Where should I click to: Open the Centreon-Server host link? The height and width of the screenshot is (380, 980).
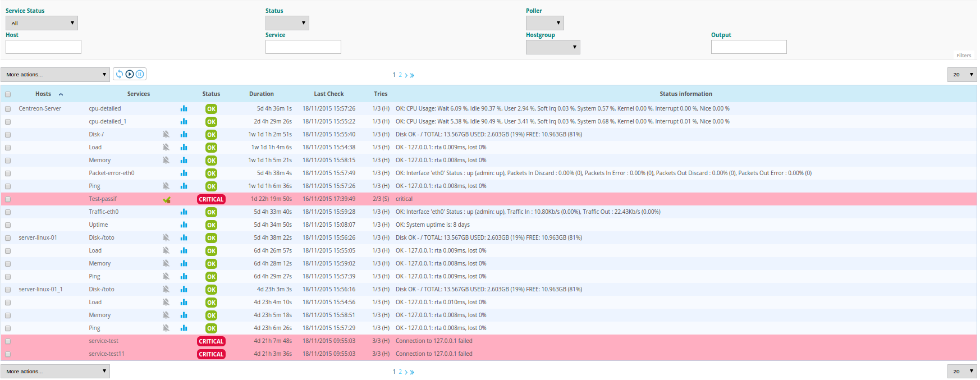[40, 108]
